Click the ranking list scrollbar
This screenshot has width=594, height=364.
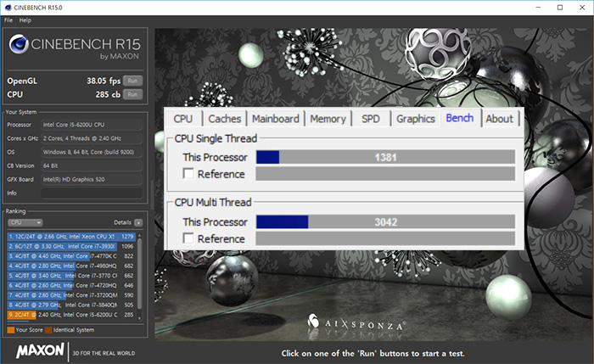point(139,272)
